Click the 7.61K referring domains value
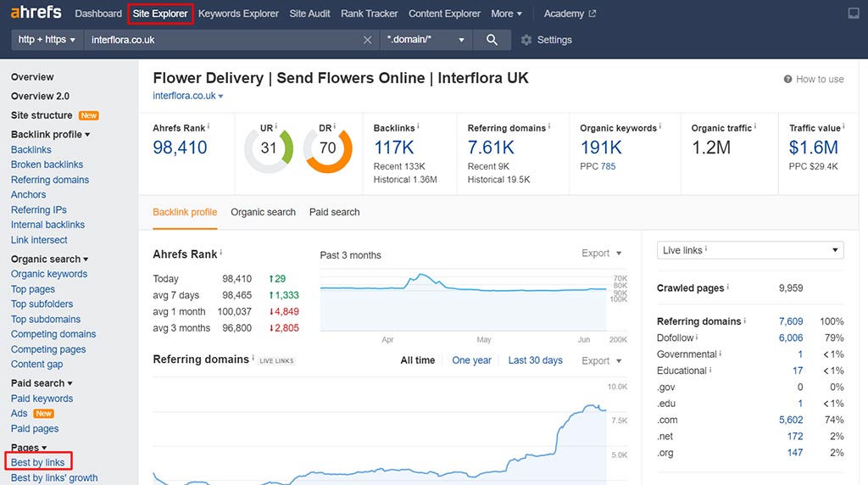This screenshot has width=868, height=485. click(x=491, y=148)
